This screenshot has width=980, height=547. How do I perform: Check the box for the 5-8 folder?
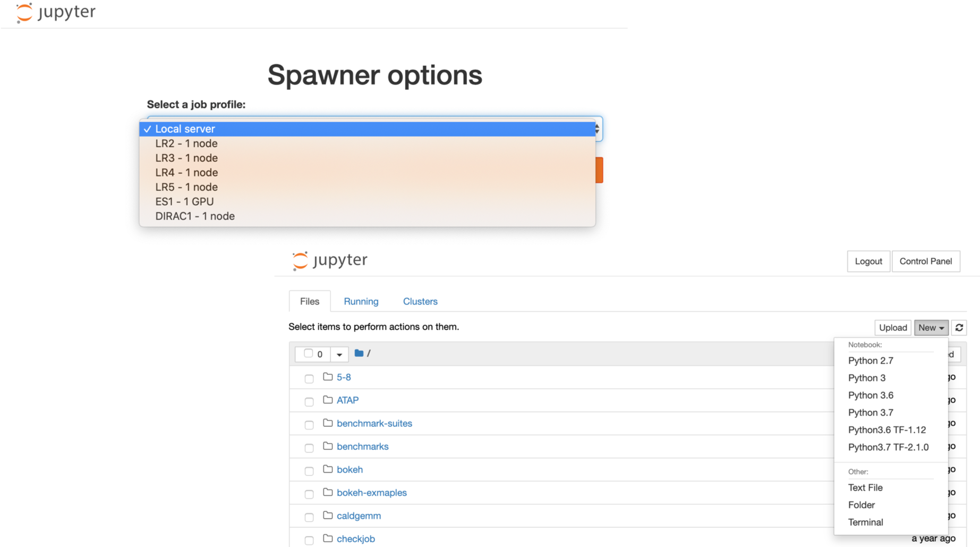pos(309,378)
